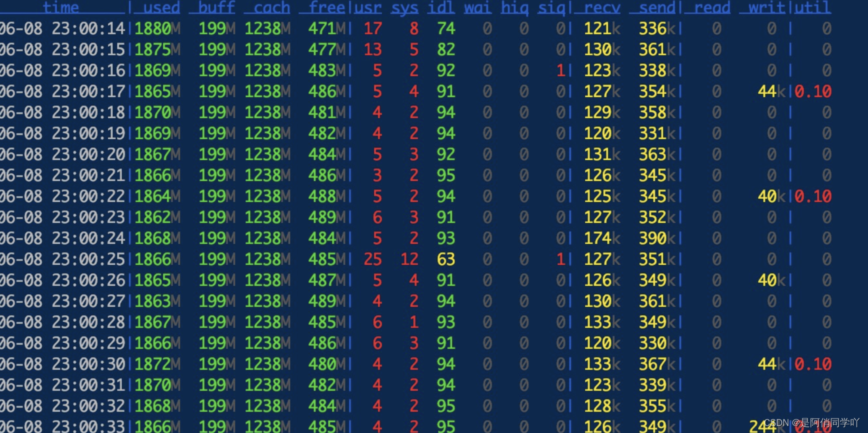Click the send value 331k
Screen dimensions: 868x433
(x=657, y=133)
